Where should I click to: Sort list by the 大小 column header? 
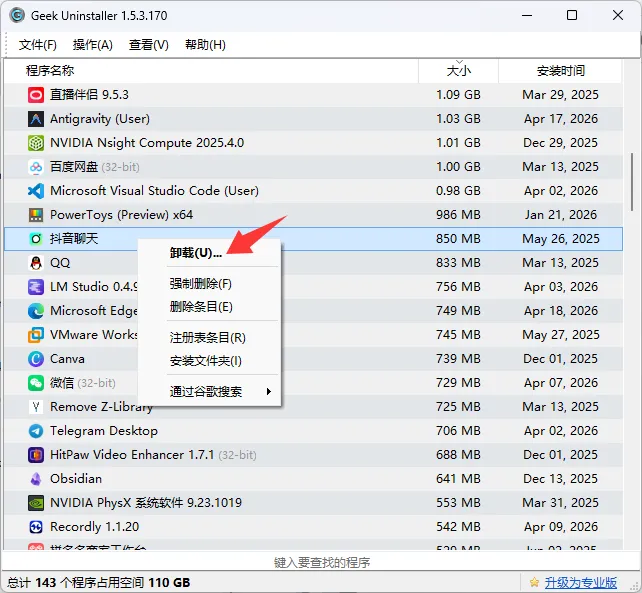[x=458, y=71]
